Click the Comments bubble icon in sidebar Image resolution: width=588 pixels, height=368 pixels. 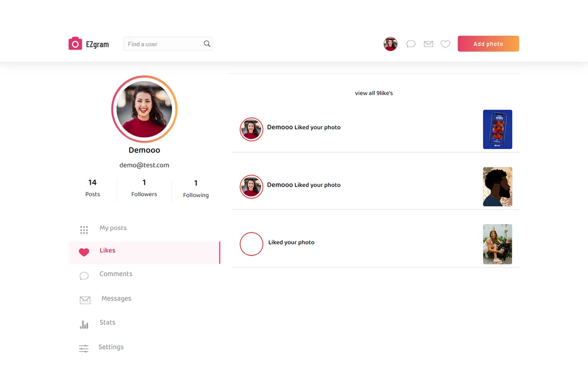click(x=84, y=276)
